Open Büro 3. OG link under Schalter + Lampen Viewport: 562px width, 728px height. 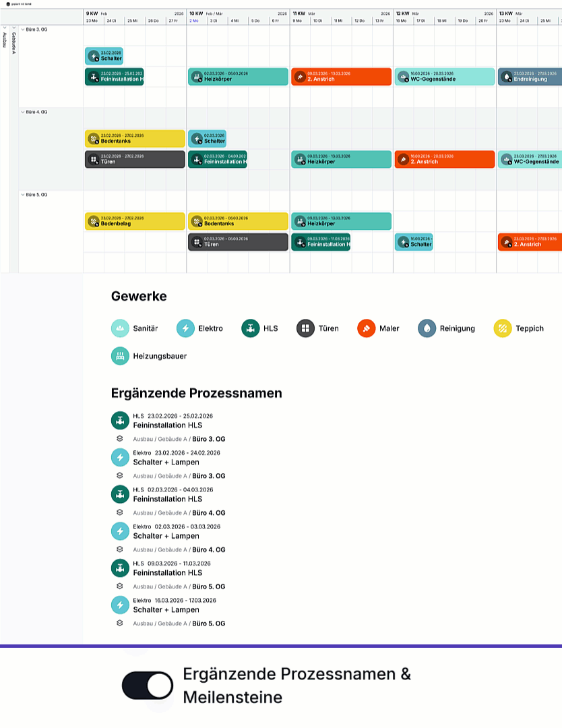pyautogui.click(x=208, y=476)
